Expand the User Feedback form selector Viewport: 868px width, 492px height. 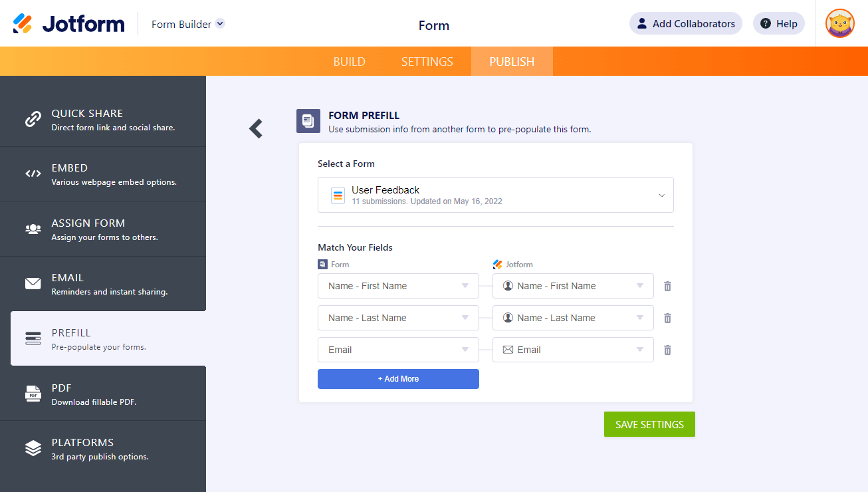(495, 195)
